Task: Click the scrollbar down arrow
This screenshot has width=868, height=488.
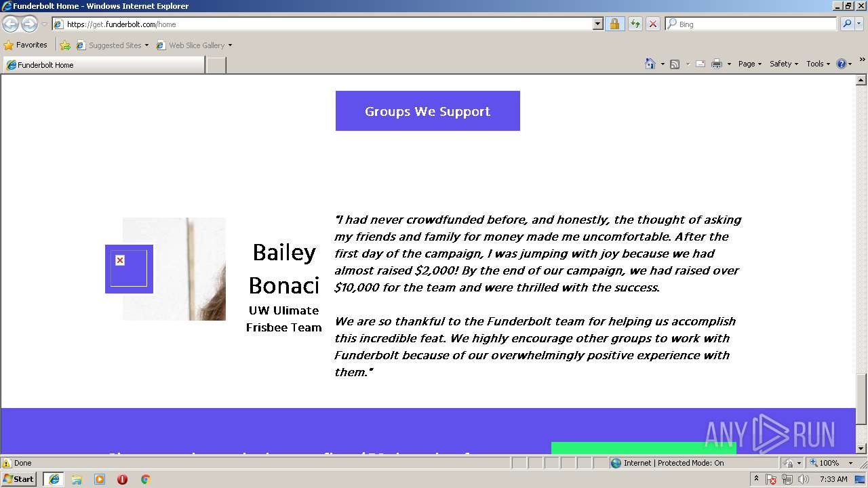Action: (861, 448)
